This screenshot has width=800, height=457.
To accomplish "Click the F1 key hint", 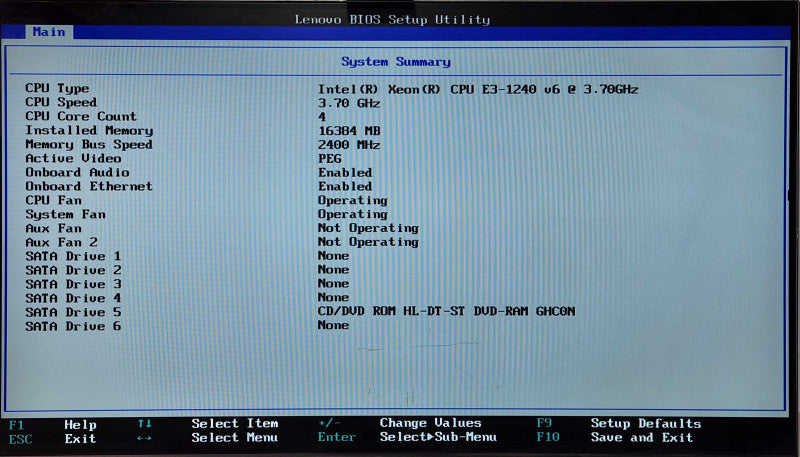I will (16, 425).
